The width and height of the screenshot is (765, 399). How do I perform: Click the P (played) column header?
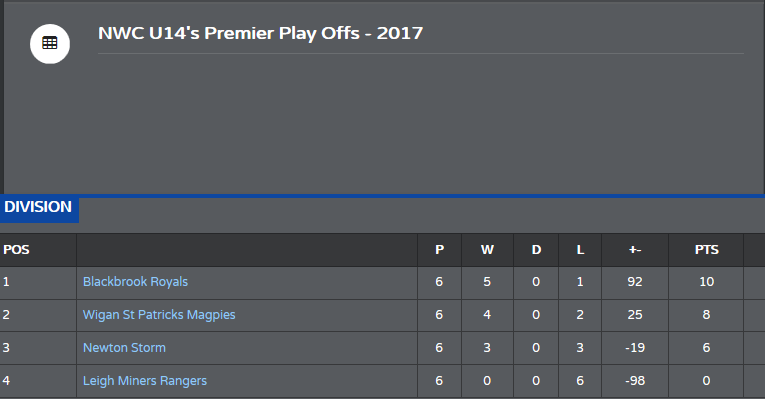coord(440,250)
